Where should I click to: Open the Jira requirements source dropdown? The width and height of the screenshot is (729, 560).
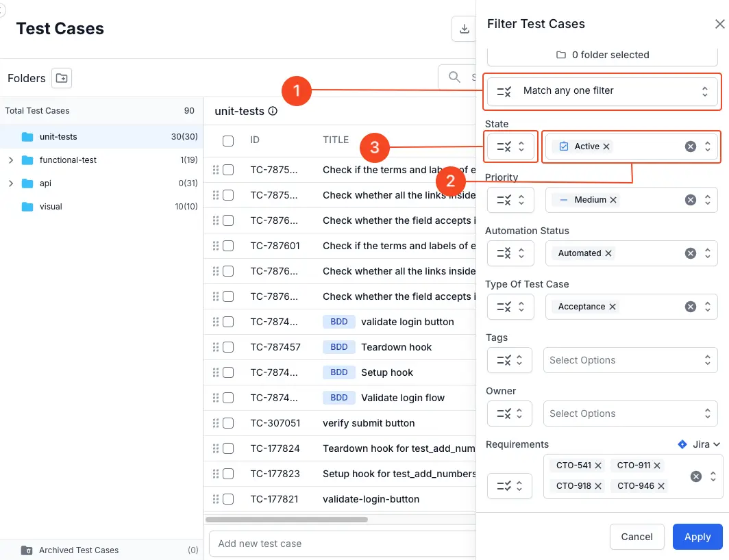pyautogui.click(x=699, y=444)
